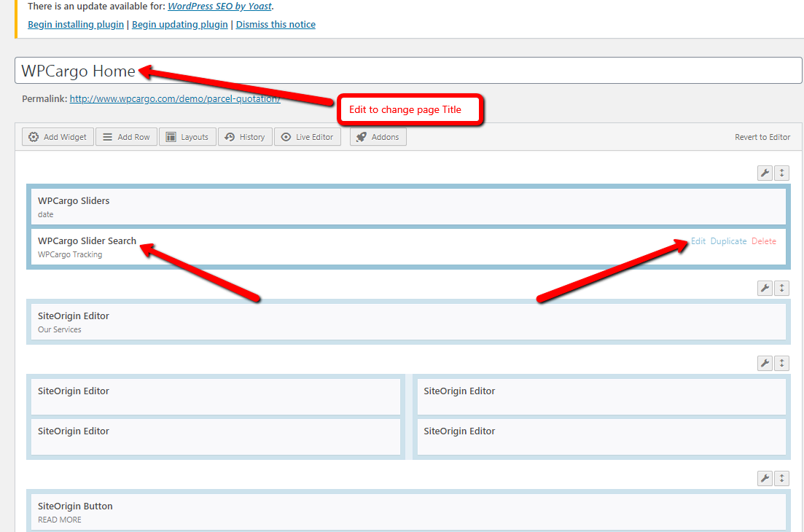Click the Live Editor button label
804x532 pixels.
314,137
